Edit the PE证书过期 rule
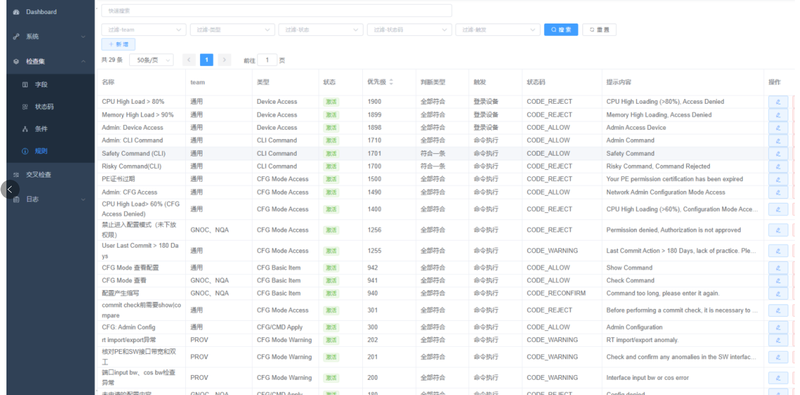Image resolution: width=800 pixels, height=395 pixels. tap(778, 179)
